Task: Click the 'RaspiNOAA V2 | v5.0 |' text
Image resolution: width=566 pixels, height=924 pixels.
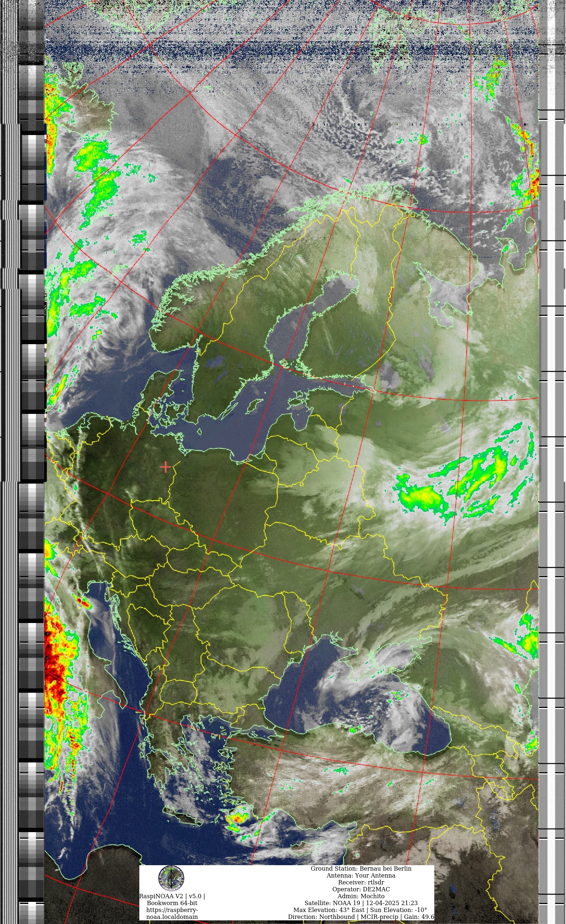Action: click(x=172, y=896)
